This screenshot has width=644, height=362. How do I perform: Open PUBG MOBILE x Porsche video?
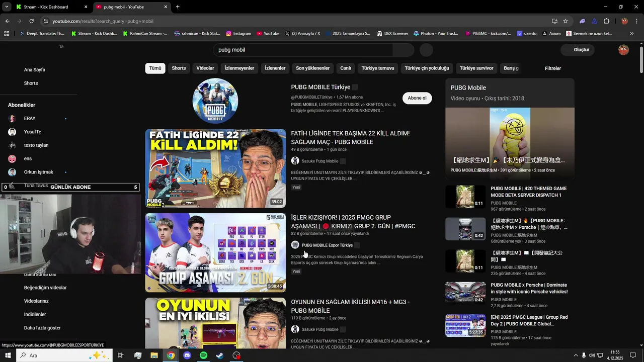pyautogui.click(x=529, y=289)
